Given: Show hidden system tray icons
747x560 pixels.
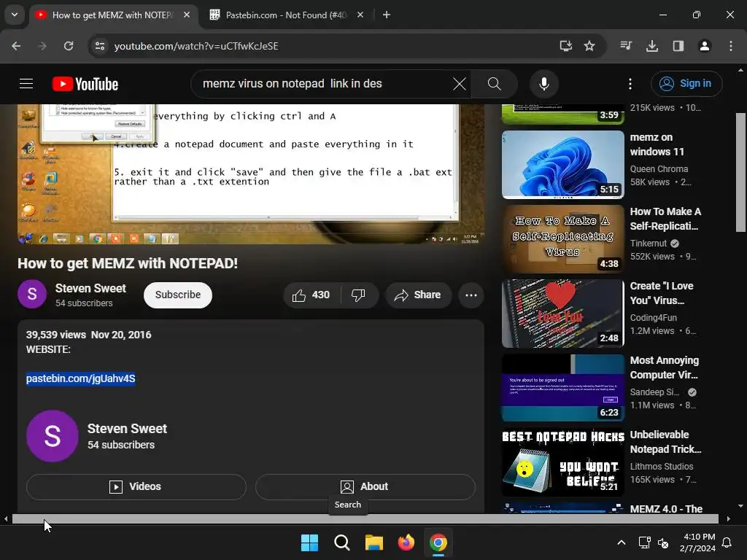Looking at the screenshot, I should coord(622,542).
